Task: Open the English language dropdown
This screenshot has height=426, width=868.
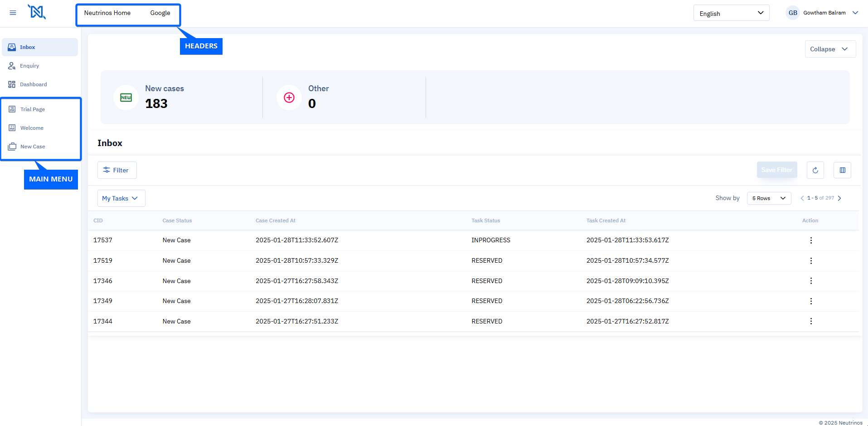Action: click(x=731, y=13)
